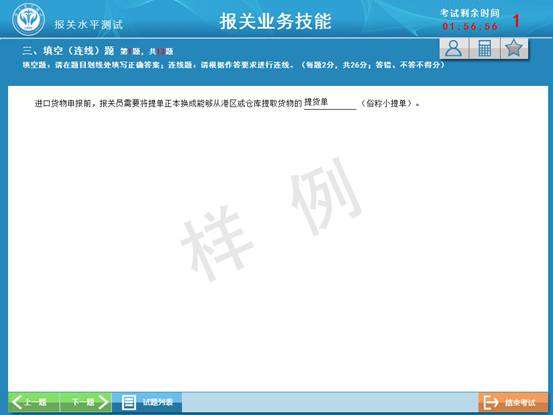Click the right arrow on 下一题
The width and height of the screenshot is (553, 415).
point(103,402)
